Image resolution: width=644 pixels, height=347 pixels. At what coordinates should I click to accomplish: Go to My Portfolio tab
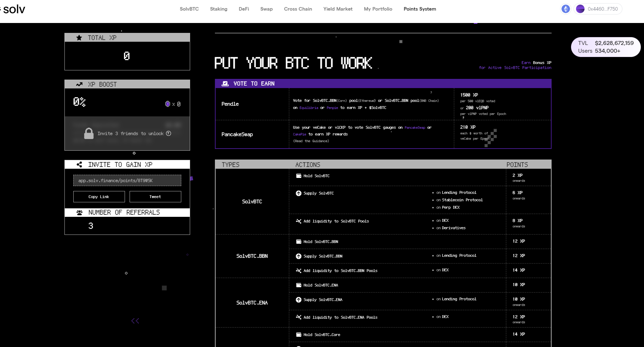point(378,9)
